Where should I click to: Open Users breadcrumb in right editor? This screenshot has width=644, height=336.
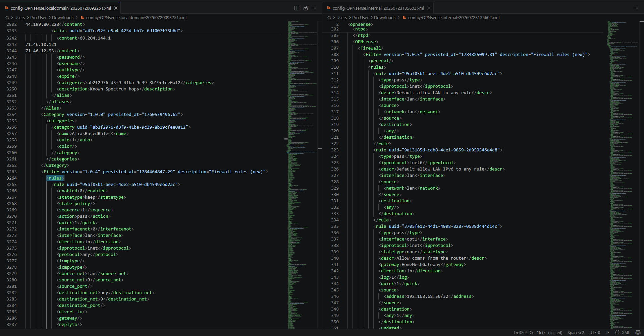point(341,18)
